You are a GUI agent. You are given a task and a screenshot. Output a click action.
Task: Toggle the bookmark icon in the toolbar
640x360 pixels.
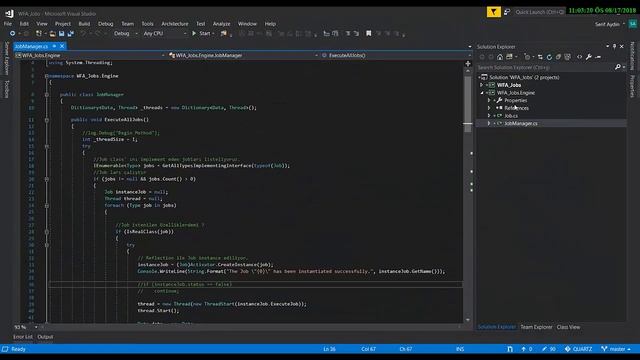(x=369, y=33)
